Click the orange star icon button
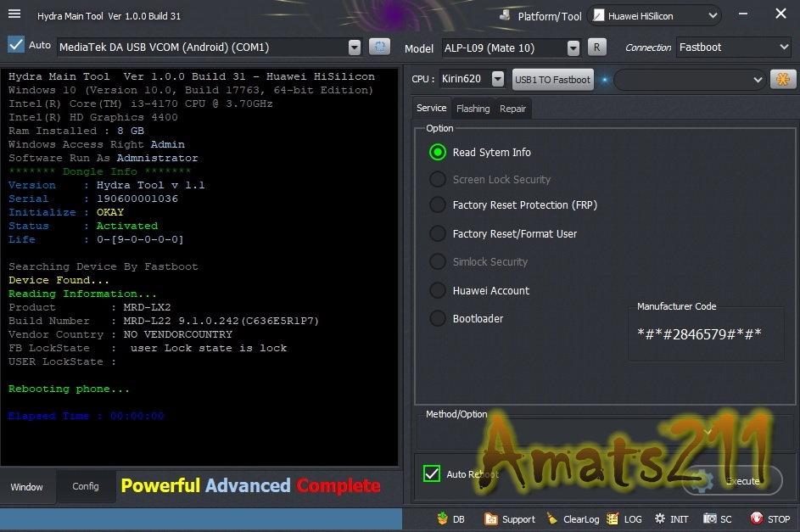This screenshot has width=800, height=532. (x=783, y=79)
